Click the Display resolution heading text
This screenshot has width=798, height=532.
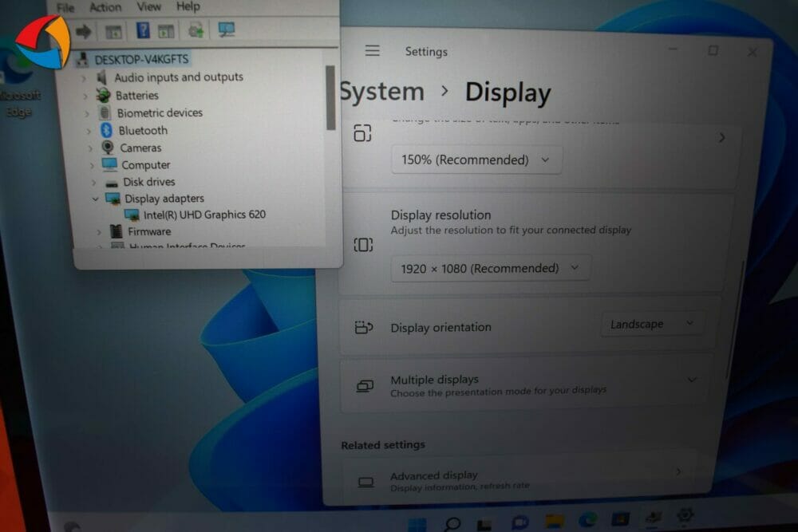pos(440,215)
